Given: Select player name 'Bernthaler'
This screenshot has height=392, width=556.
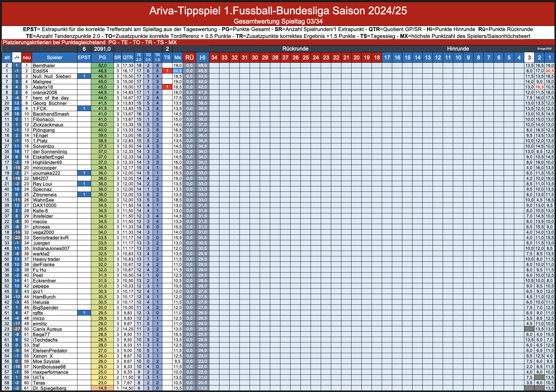Looking at the screenshot, I should (44, 65).
